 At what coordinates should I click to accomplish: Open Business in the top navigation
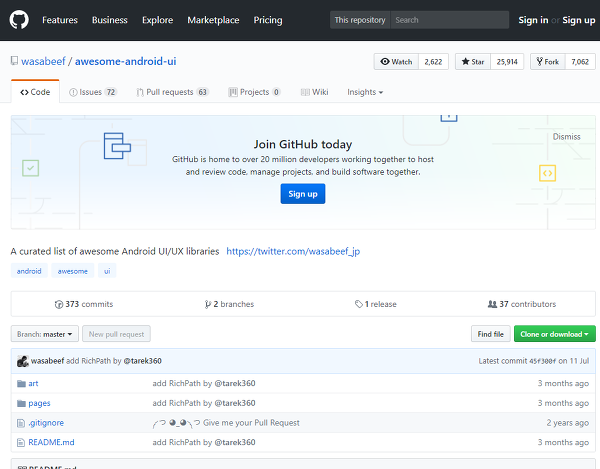coord(109,20)
